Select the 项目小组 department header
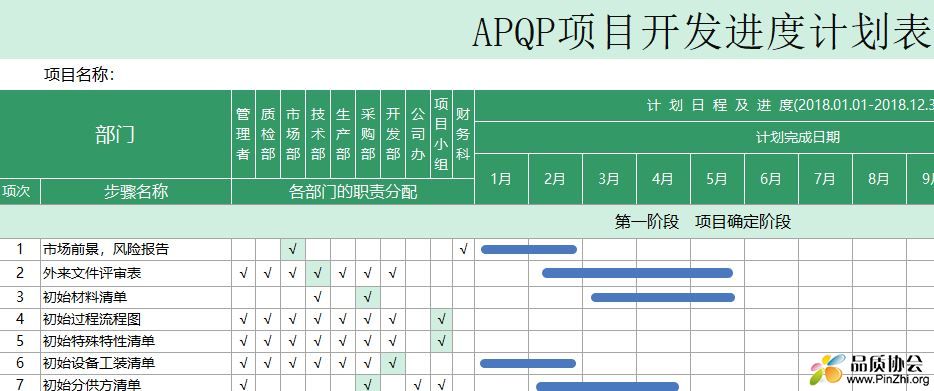This screenshot has height=391, width=934. pos(441,134)
